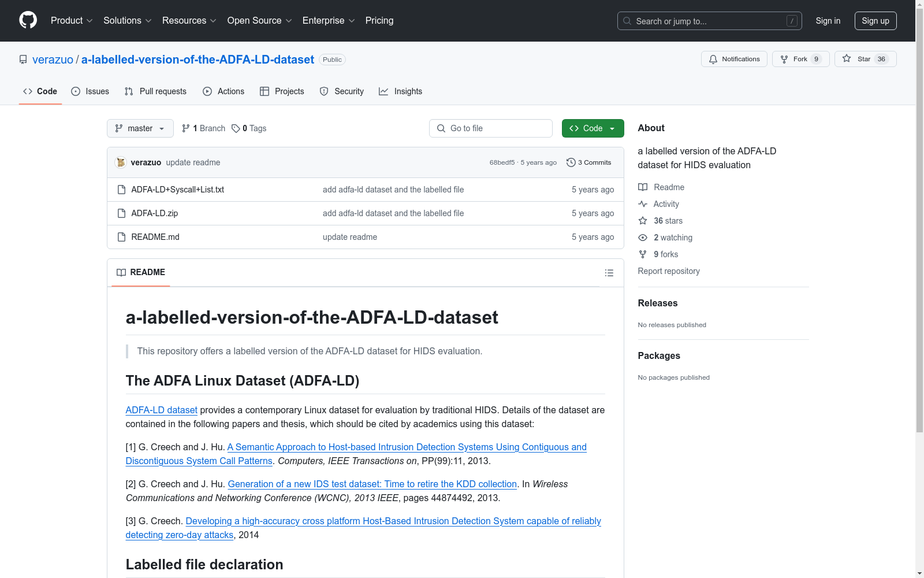The height and width of the screenshot is (578, 924).
Task: Open the Pricing page
Action: coord(379,21)
